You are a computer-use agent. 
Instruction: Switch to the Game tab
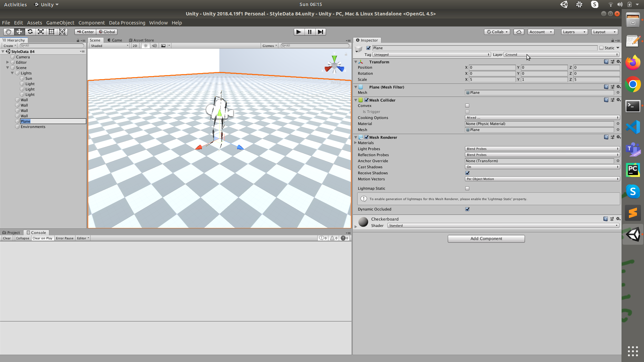(x=115, y=40)
